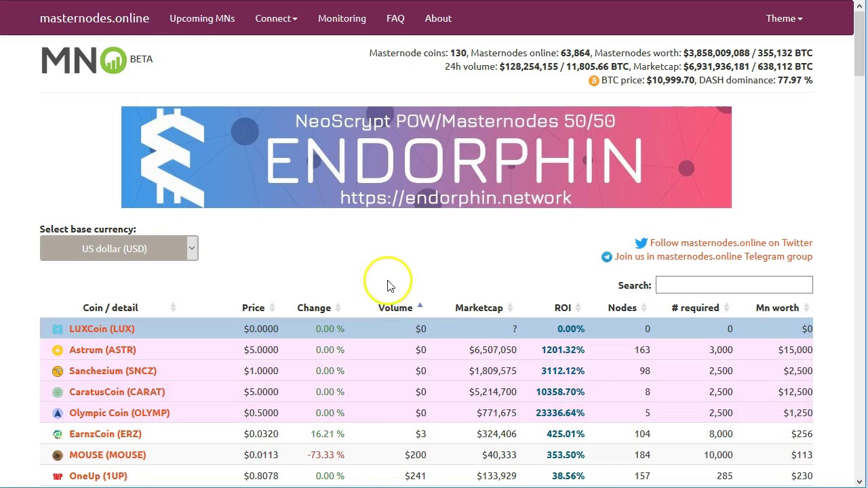Click MOUSE # required value 10,000
Image resolution: width=868 pixels, height=488 pixels.
(717, 455)
